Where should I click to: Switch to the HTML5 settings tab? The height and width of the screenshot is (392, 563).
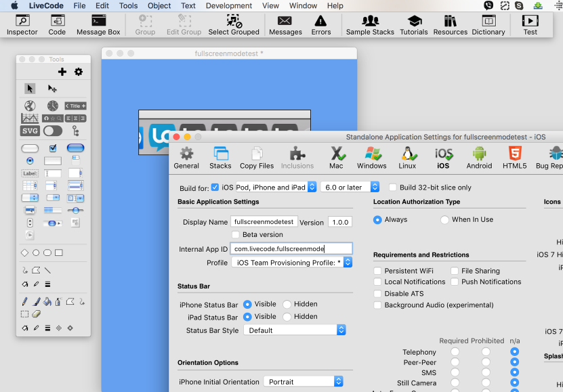(514, 158)
